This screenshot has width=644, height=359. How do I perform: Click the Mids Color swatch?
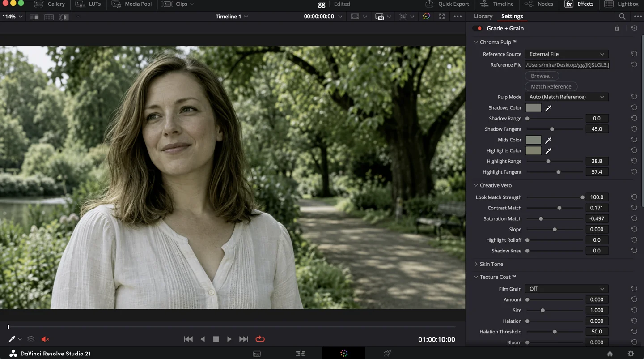point(533,140)
